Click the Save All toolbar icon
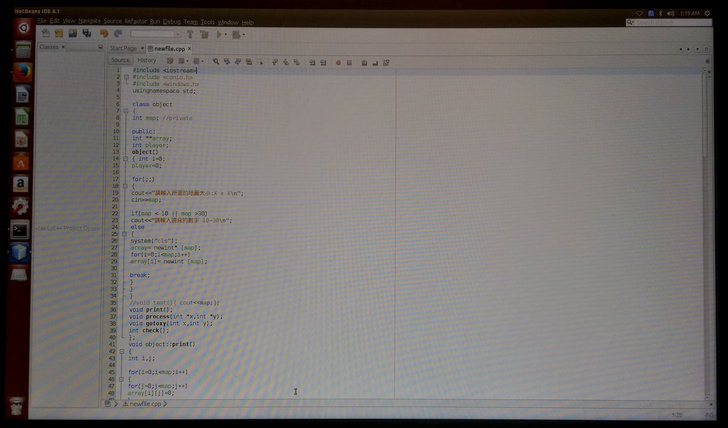Screen dimensions: 728x428 point(87,33)
